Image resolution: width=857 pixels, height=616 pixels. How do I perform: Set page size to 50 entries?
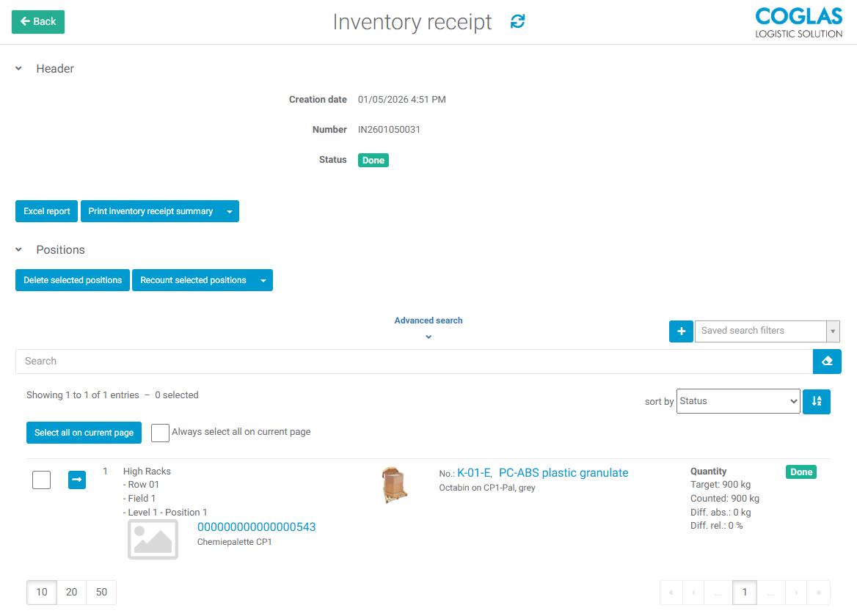(x=101, y=593)
